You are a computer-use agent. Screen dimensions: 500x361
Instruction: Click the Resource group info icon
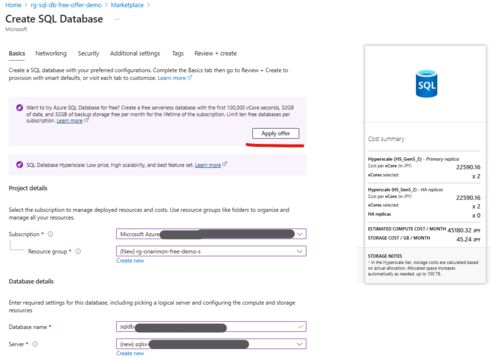(78, 251)
